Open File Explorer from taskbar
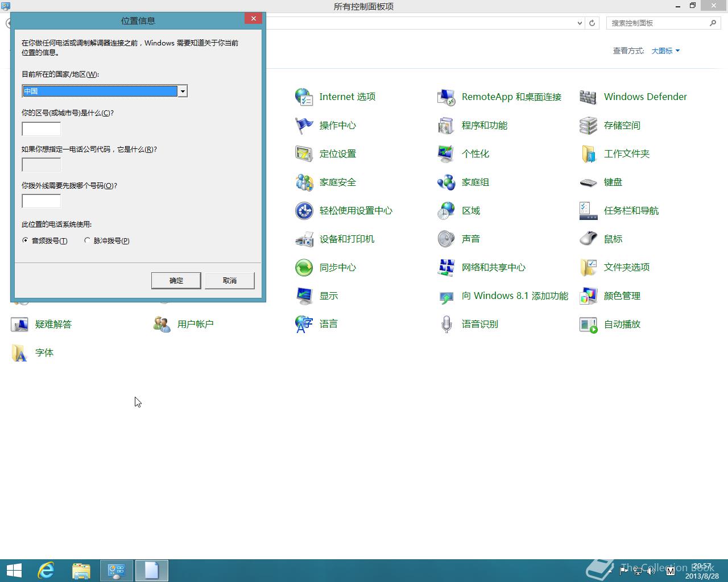 [x=81, y=570]
